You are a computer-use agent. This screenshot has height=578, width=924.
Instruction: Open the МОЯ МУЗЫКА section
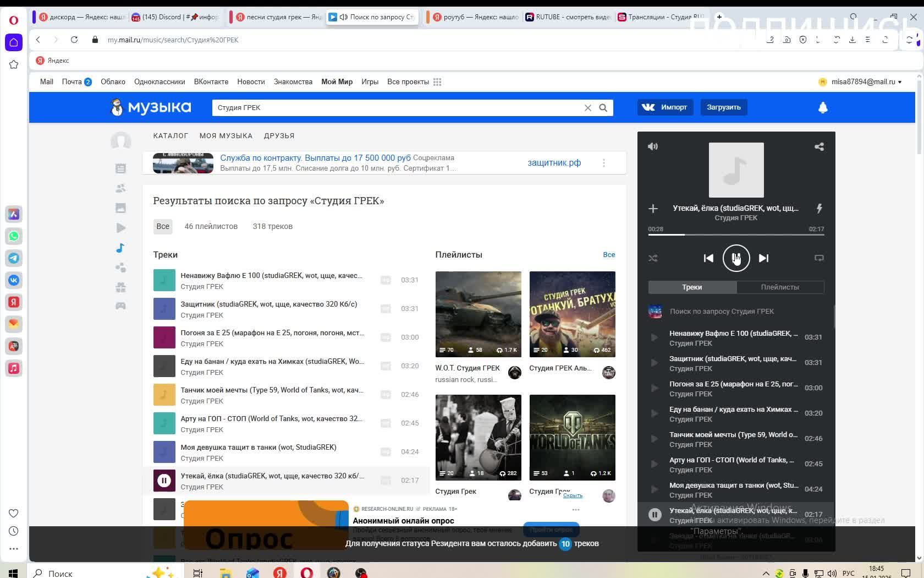pyautogui.click(x=226, y=136)
